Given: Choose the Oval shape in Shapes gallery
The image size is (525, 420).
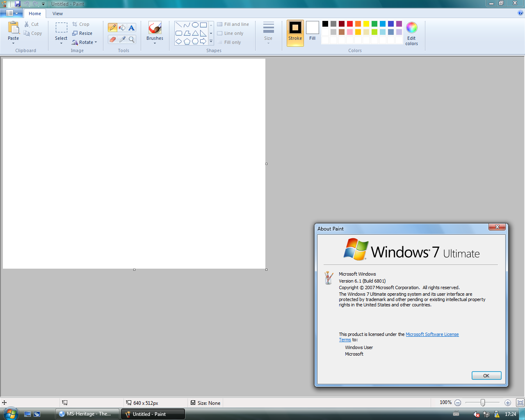Looking at the screenshot, I should point(195,25).
